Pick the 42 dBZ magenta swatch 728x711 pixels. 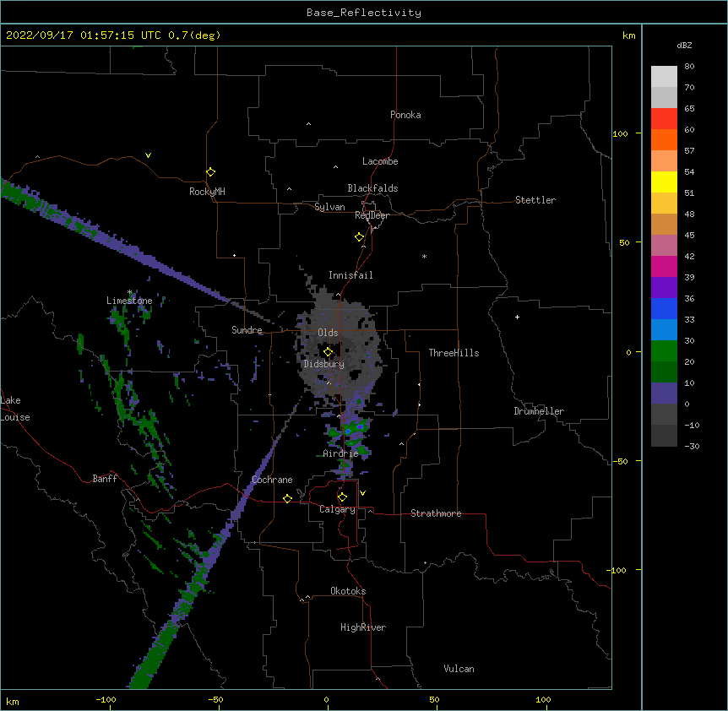click(x=664, y=266)
